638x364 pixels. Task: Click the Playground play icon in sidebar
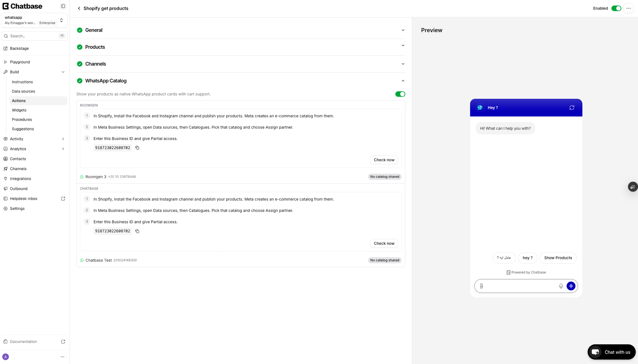click(x=5, y=62)
